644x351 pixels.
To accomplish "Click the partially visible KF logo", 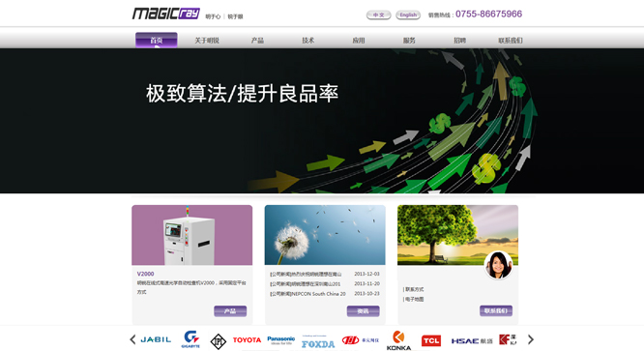I will tap(508, 339).
